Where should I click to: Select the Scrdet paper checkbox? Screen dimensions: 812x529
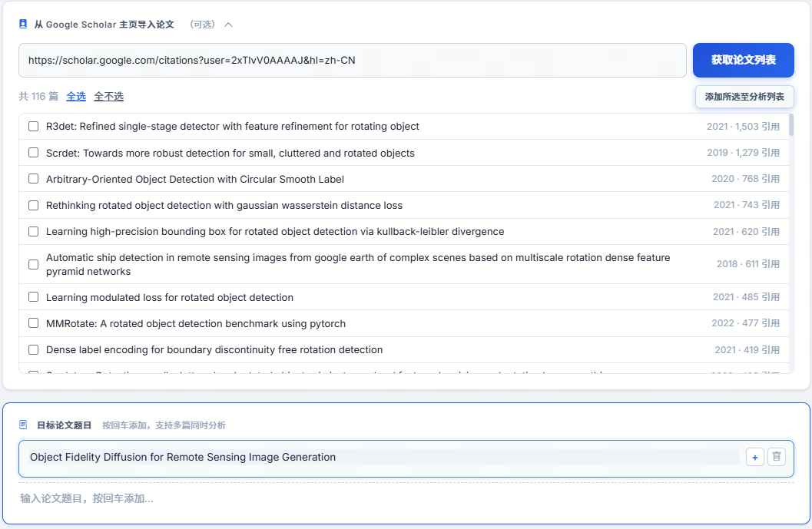click(x=34, y=153)
